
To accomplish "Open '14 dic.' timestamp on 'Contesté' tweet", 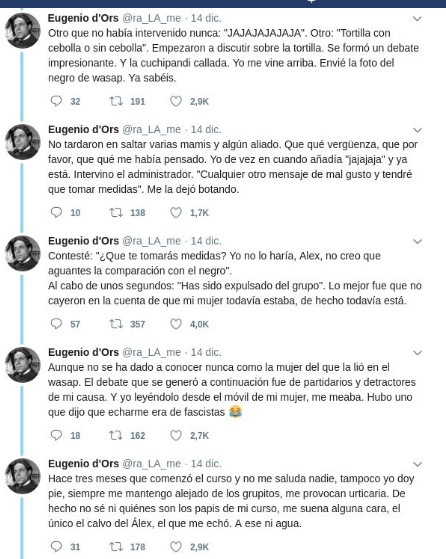I will point(206,241).
